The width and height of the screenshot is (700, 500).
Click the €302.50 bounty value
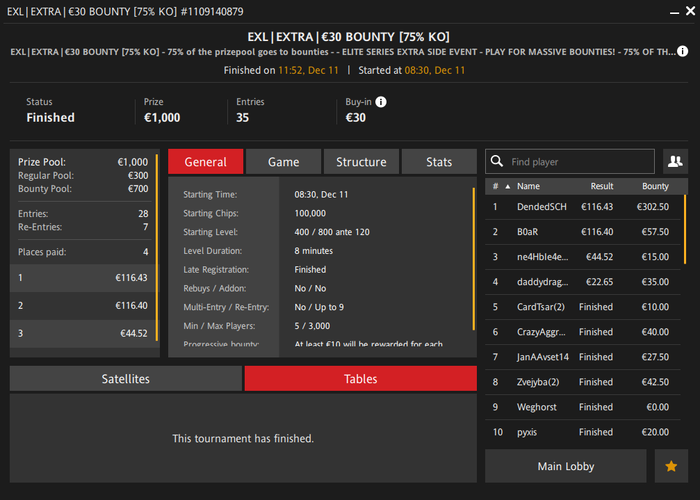tap(653, 207)
